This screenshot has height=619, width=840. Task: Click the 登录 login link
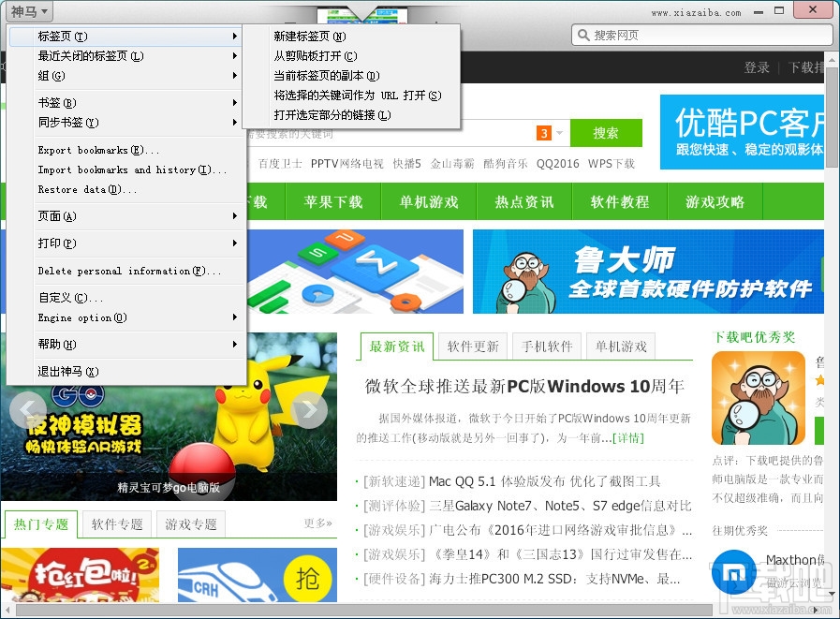(x=759, y=67)
